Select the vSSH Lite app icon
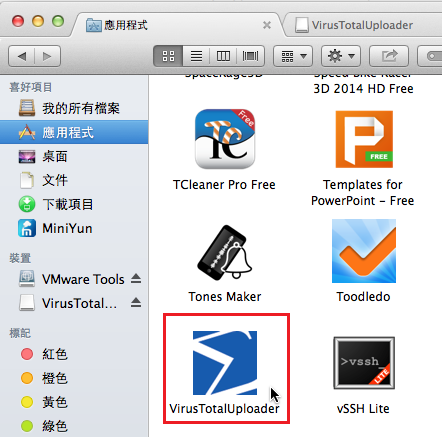The image size is (442, 437). 364,363
